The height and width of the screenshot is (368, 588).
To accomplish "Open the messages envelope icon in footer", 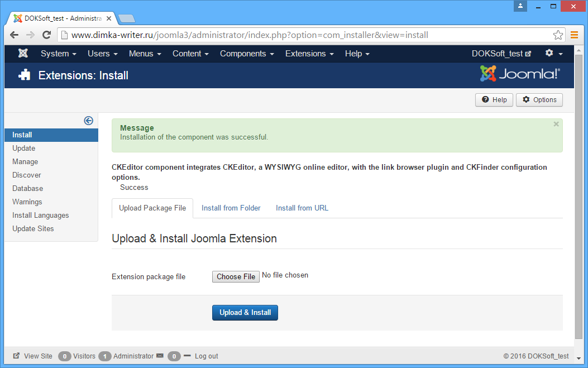I will pos(160,356).
